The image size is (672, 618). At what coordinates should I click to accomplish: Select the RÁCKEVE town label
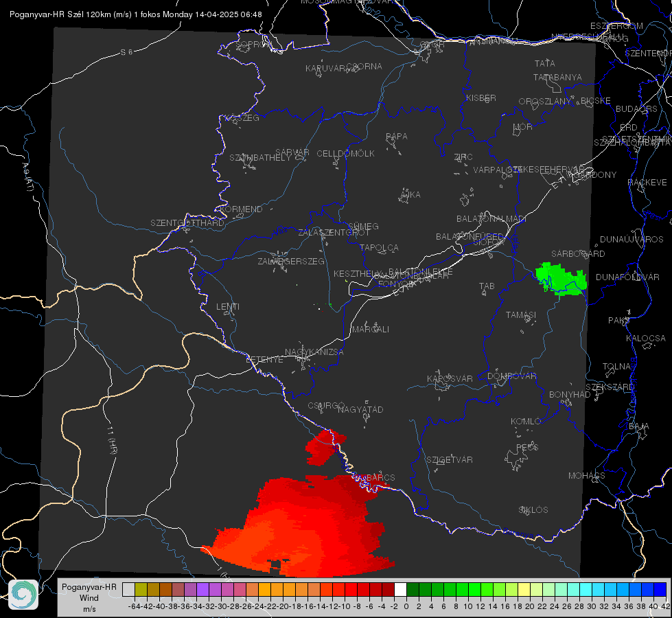coord(647,183)
